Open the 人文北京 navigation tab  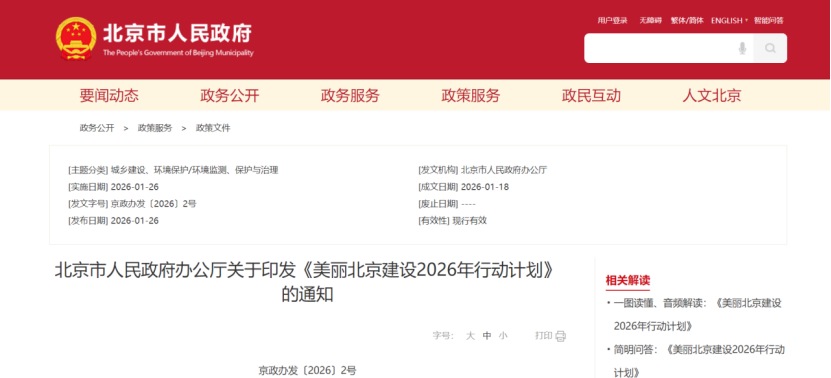pos(712,95)
